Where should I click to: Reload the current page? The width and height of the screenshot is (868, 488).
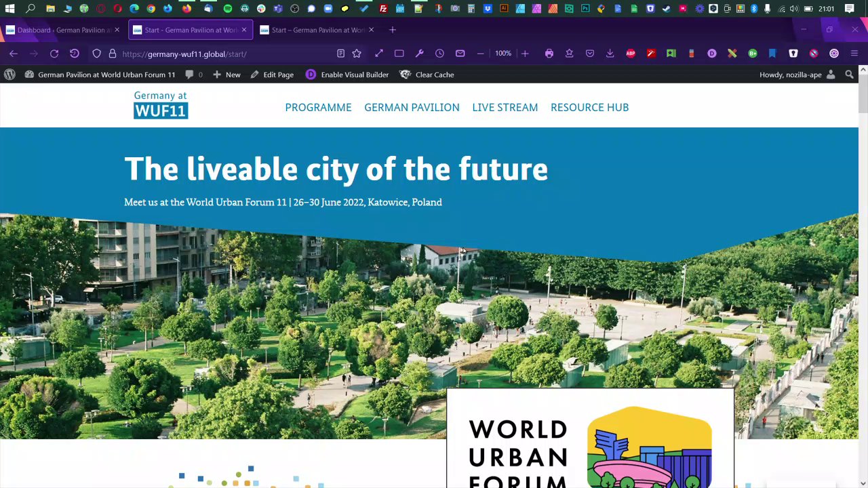[54, 54]
